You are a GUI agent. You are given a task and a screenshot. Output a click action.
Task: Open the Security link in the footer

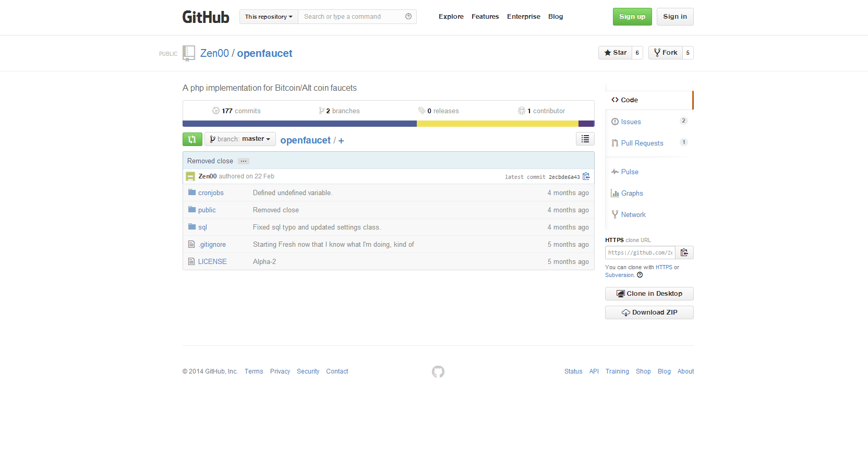tap(308, 371)
